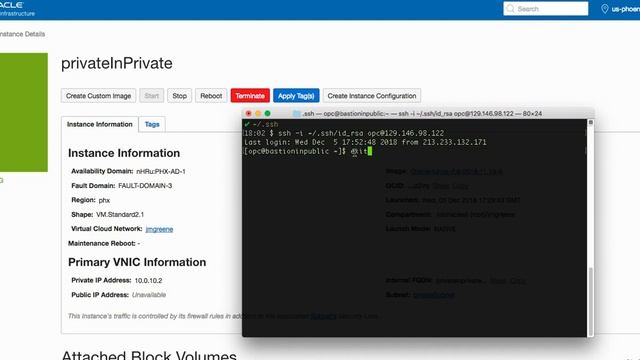Click Public IP Address Unavailable text

(x=149, y=295)
